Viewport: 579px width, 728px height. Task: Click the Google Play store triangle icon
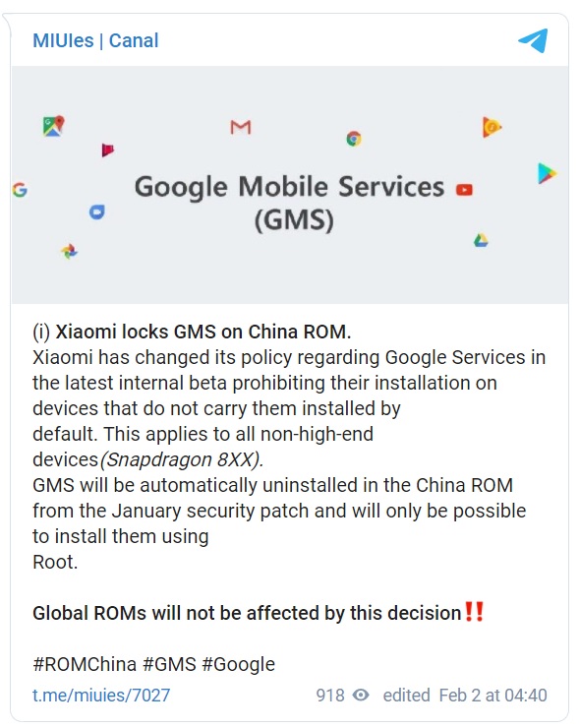(x=547, y=174)
